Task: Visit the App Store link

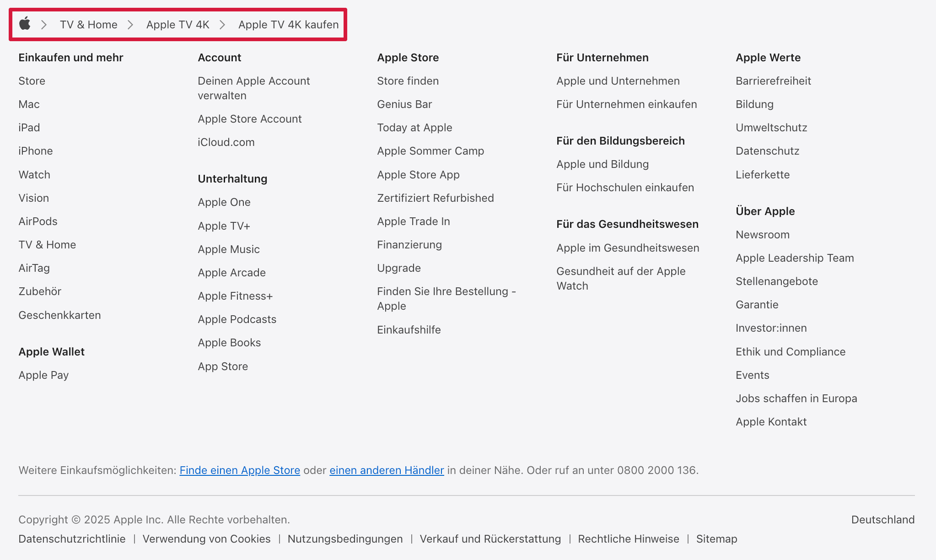Action: (x=223, y=366)
